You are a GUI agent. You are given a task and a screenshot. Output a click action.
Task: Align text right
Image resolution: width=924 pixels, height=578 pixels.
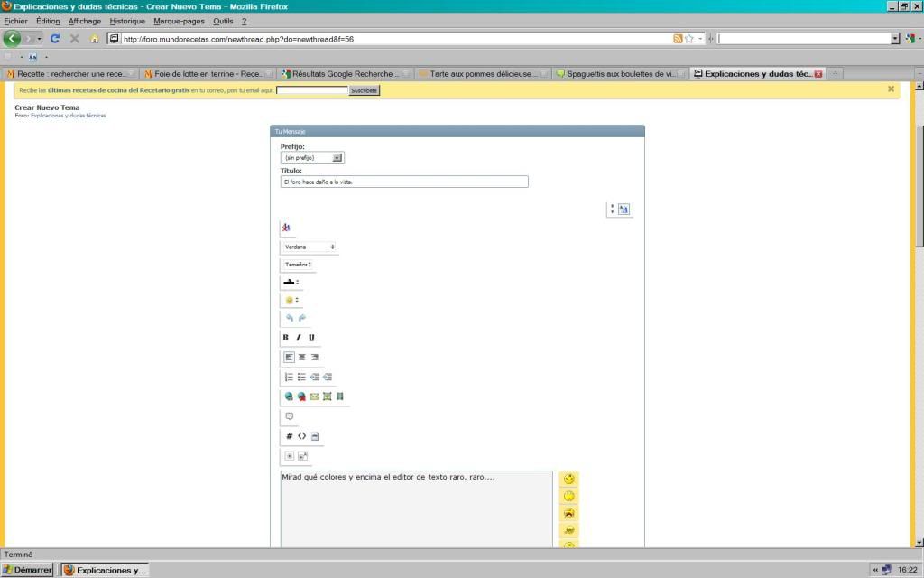click(315, 358)
